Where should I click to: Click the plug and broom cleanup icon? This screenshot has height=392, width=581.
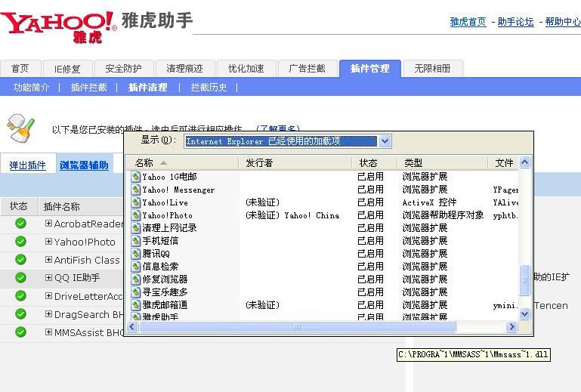[20, 128]
